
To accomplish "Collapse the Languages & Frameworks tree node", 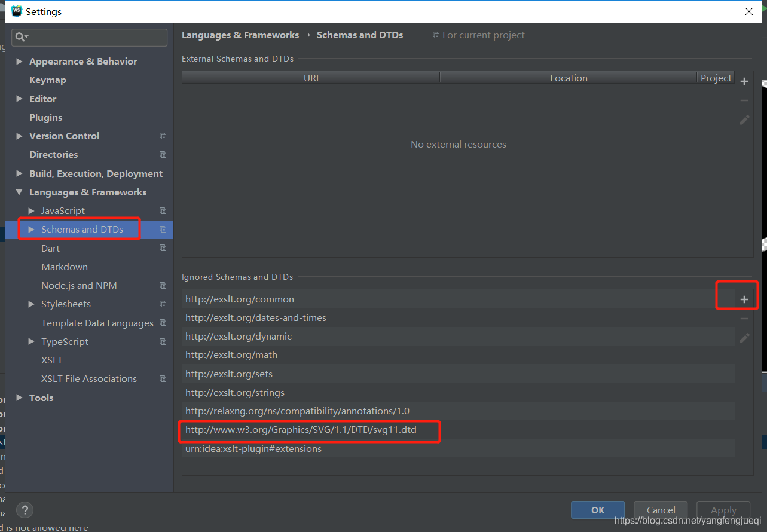I will point(19,192).
